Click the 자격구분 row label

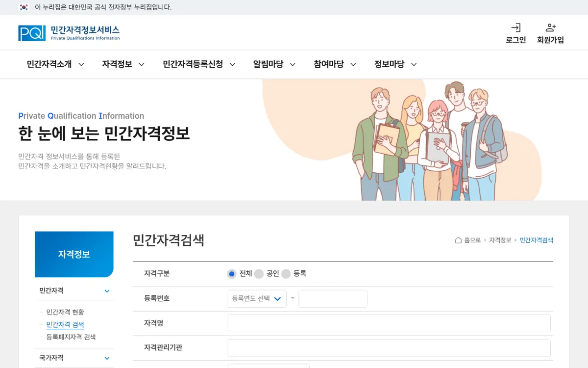(157, 274)
